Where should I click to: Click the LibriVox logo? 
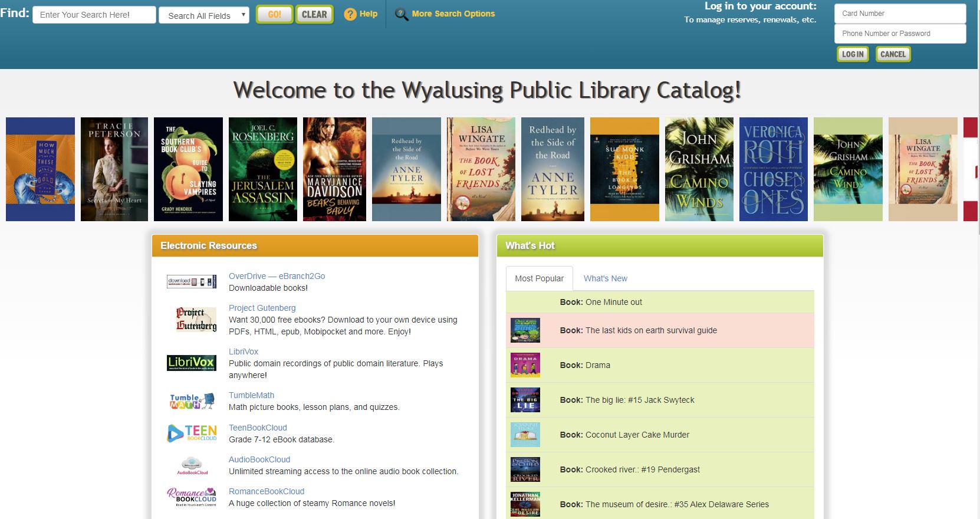[x=192, y=363]
